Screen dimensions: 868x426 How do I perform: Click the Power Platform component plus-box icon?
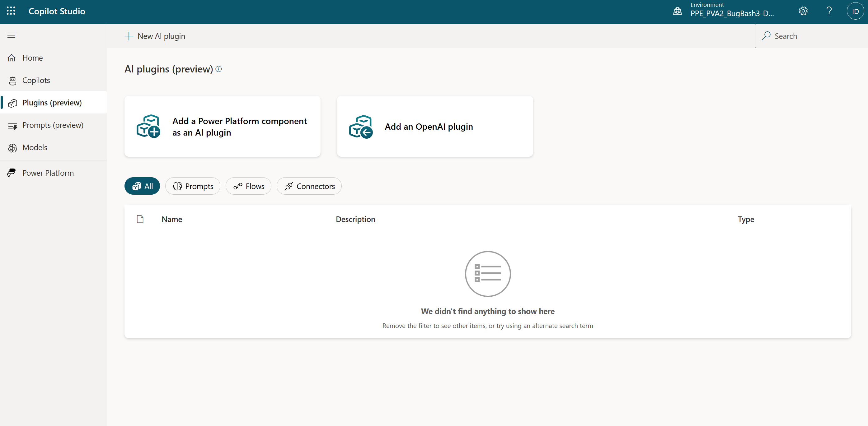148,126
